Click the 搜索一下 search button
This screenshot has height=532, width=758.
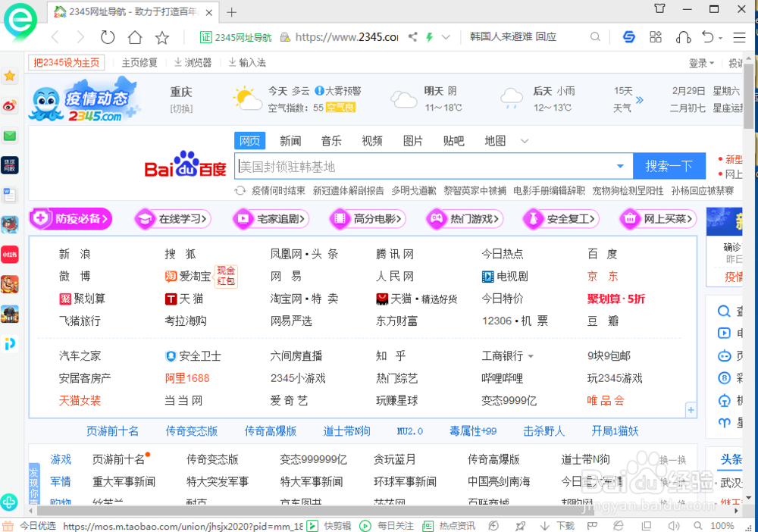click(670, 165)
